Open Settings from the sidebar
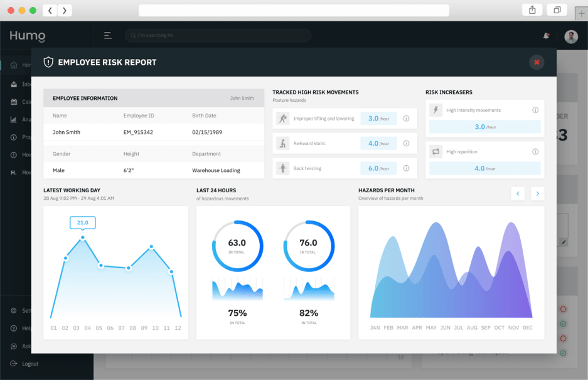The height and width of the screenshot is (380, 588). (14, 310)
